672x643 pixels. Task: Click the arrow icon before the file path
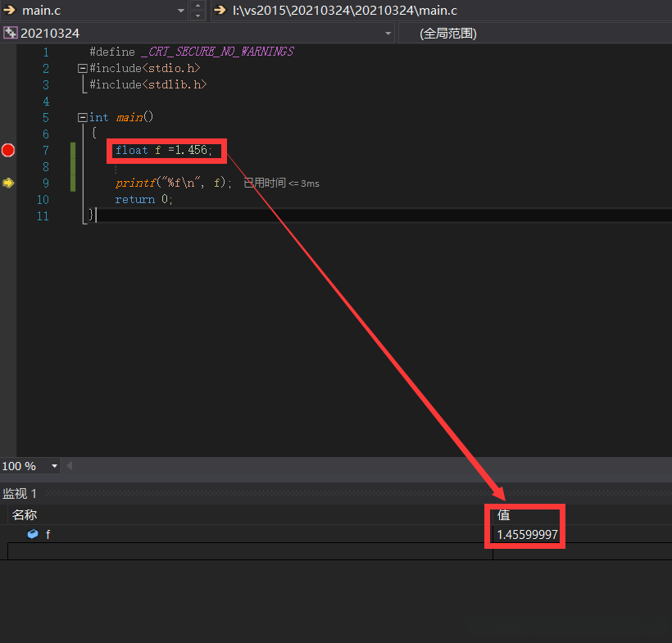pyautogui.click(x=220, y=10)
